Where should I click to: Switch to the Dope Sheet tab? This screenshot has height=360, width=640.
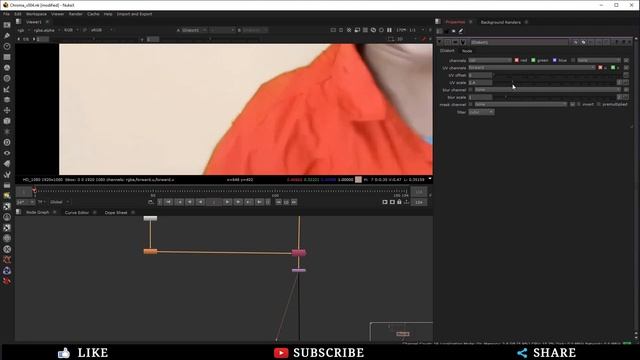116,213
